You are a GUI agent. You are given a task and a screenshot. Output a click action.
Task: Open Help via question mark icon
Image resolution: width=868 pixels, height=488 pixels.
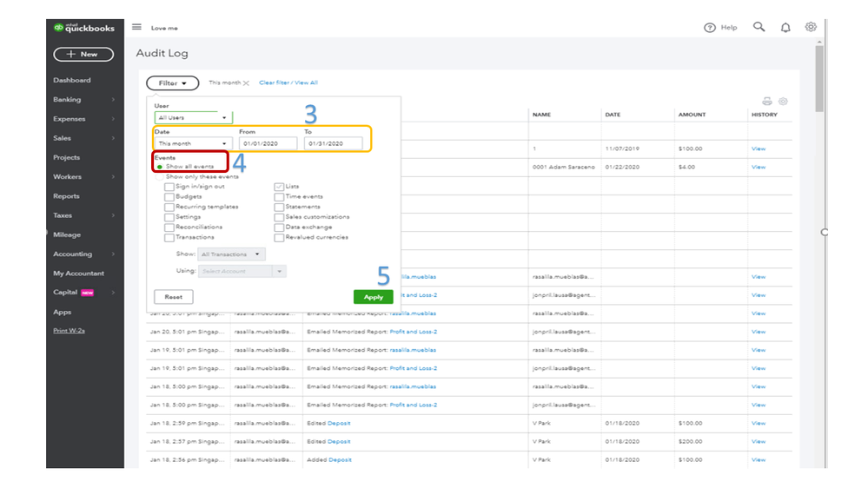pyautogui.click(x=709, y=28)
